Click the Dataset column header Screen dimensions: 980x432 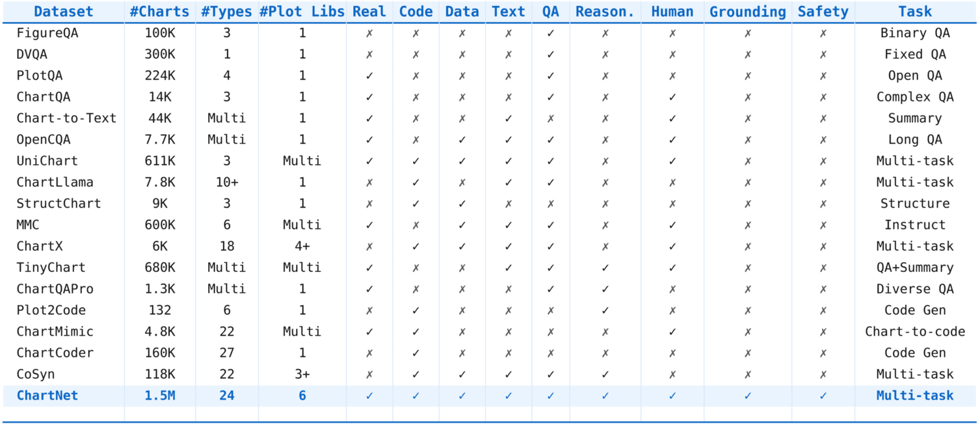tap(64, 12)
